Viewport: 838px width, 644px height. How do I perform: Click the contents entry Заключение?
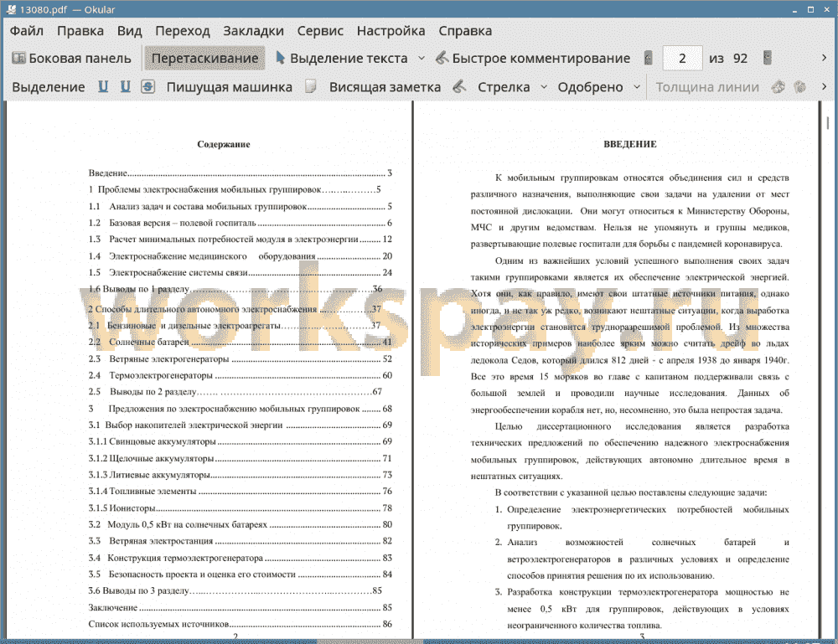pos(241,608)
